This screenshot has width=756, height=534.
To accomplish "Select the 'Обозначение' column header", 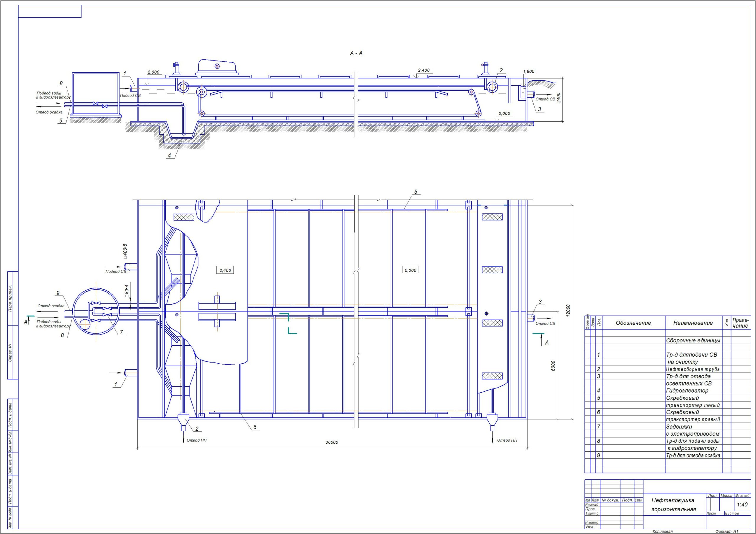I will [x=633, y=323].
